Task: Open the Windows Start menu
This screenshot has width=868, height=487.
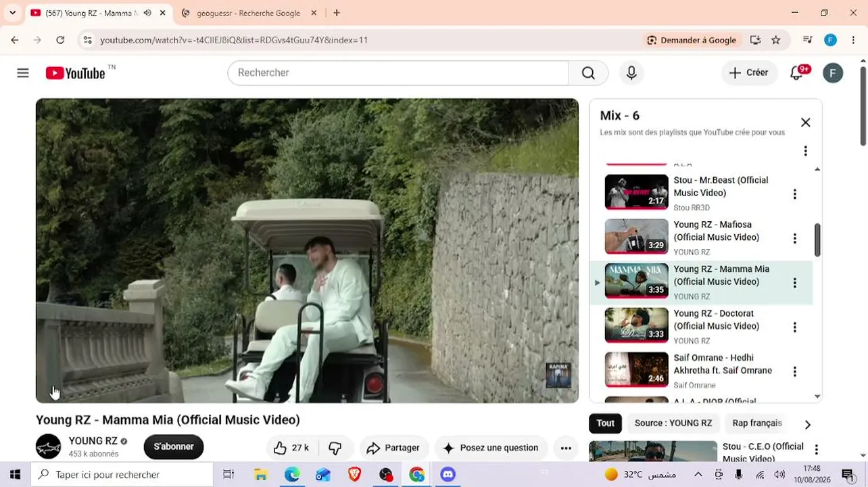Action: (15, 475)
